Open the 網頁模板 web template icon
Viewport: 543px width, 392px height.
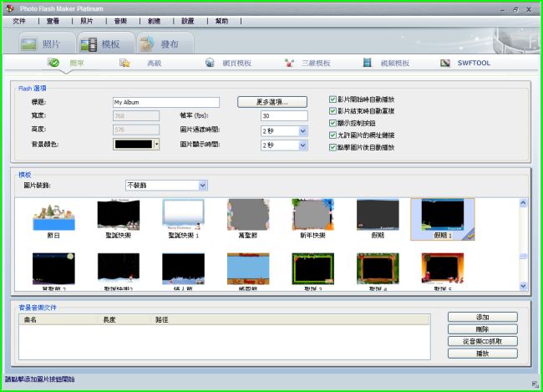[x=211, y=63]
